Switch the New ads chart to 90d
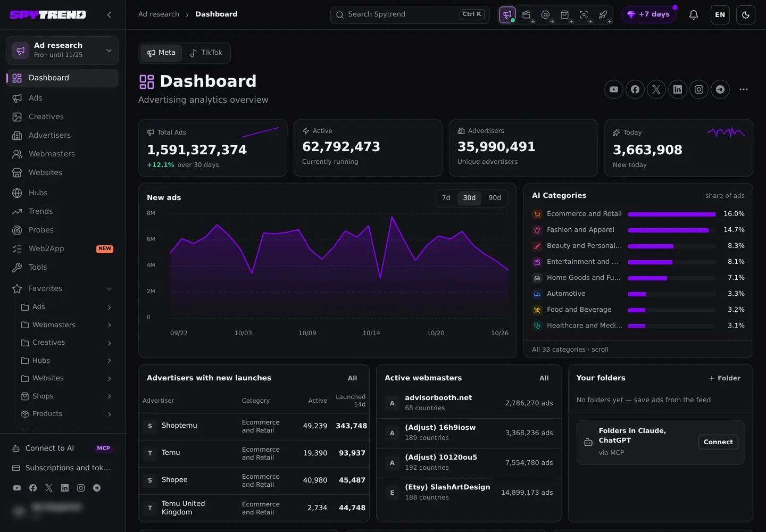The width and height of the screenshot is (766, 532). [x=495, y=198]
